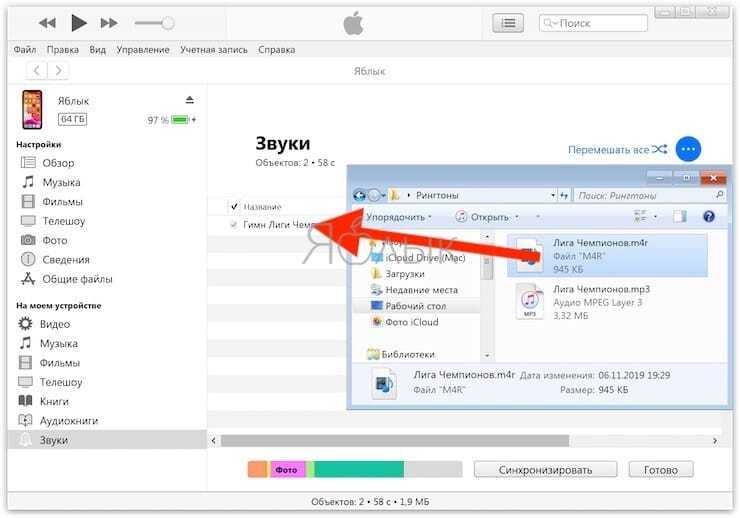Open the Справка menu
This screenshot has width=740, height=518.
tap(277, 50)
